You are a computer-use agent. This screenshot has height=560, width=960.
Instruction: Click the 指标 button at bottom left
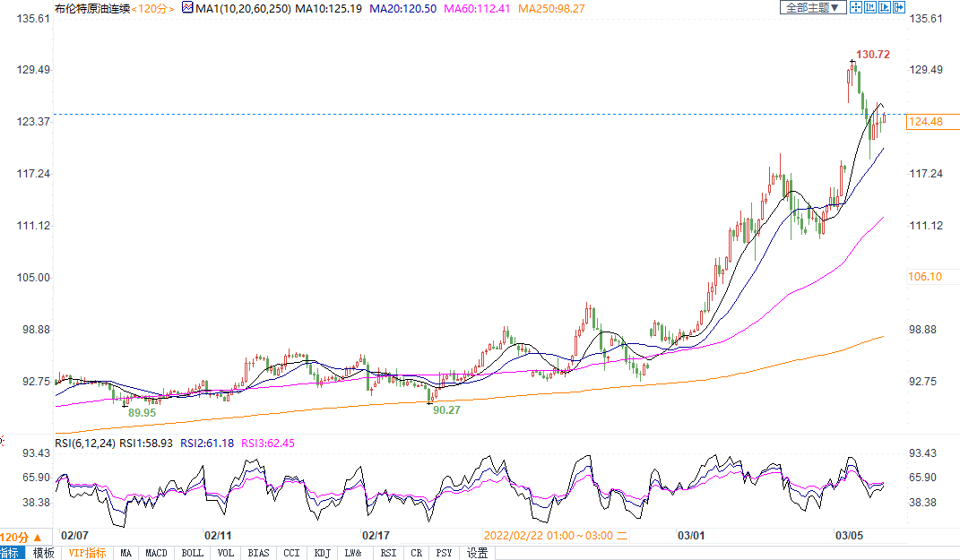point(12,553)
